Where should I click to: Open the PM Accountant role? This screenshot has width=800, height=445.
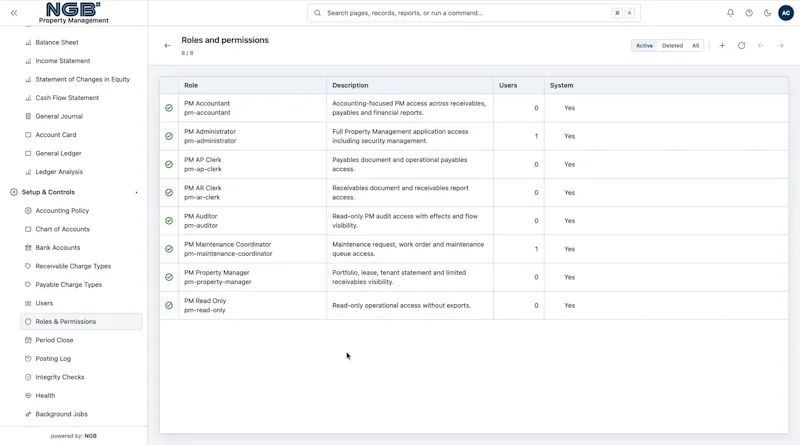click(x=473, y=108)
